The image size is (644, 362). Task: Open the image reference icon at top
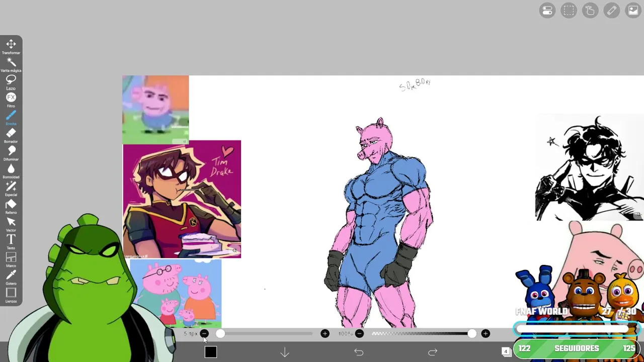(633, 11)
